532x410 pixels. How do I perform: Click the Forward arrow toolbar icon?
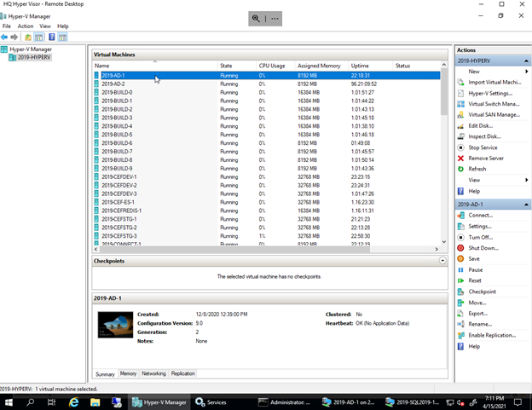pos(14,37)
